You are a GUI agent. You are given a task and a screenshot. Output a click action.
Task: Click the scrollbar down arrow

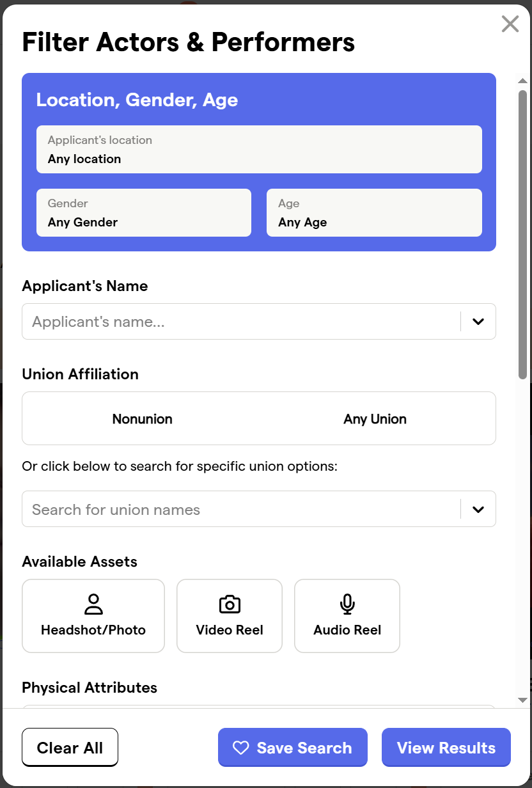[x=522, y=700]
